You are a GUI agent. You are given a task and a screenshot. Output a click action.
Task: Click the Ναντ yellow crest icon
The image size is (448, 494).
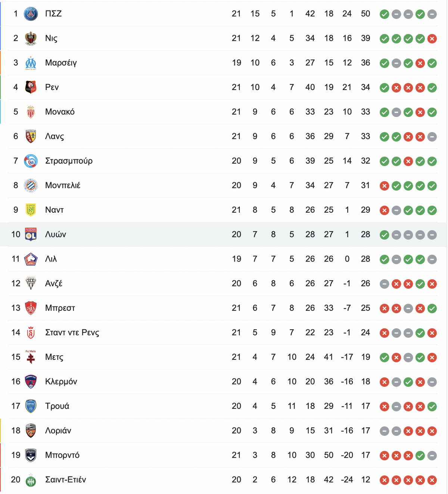coord(31,210)
